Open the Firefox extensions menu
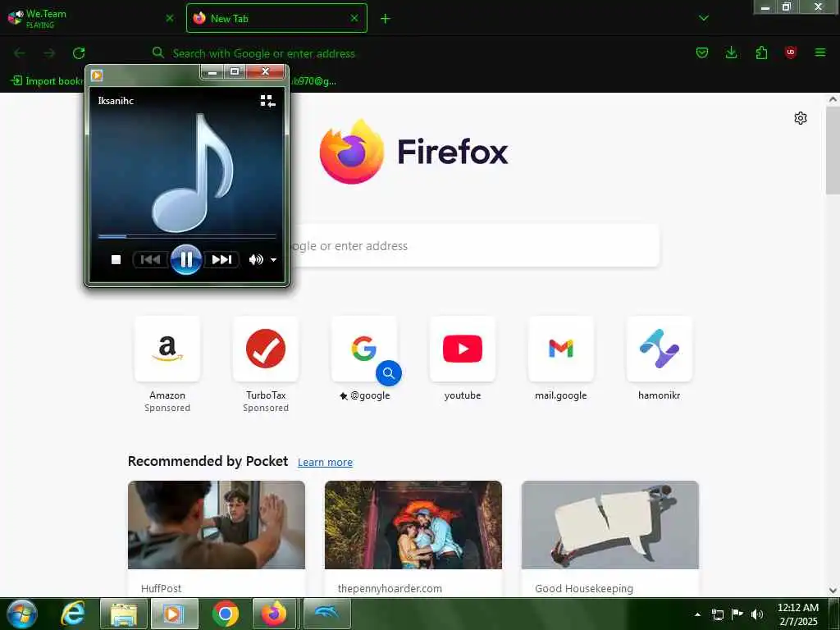The width and height of the screenshot is (840, 630). point(761,52)
